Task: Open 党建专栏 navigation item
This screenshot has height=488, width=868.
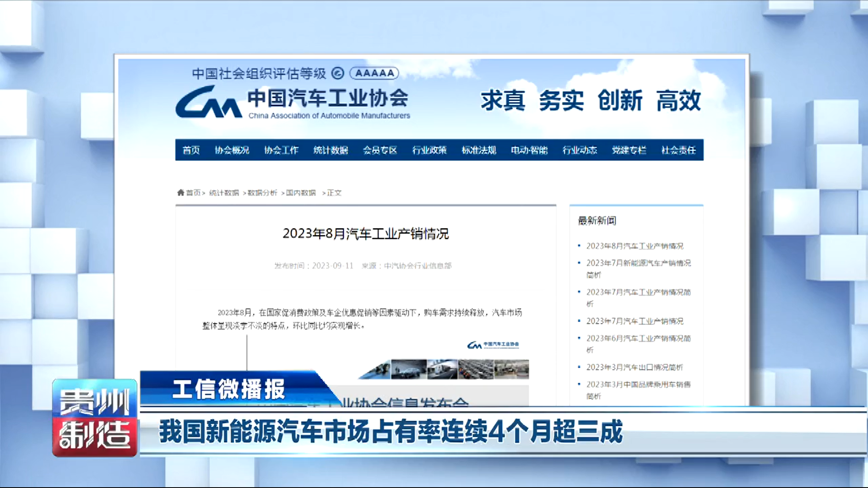Action: (629, 150)
